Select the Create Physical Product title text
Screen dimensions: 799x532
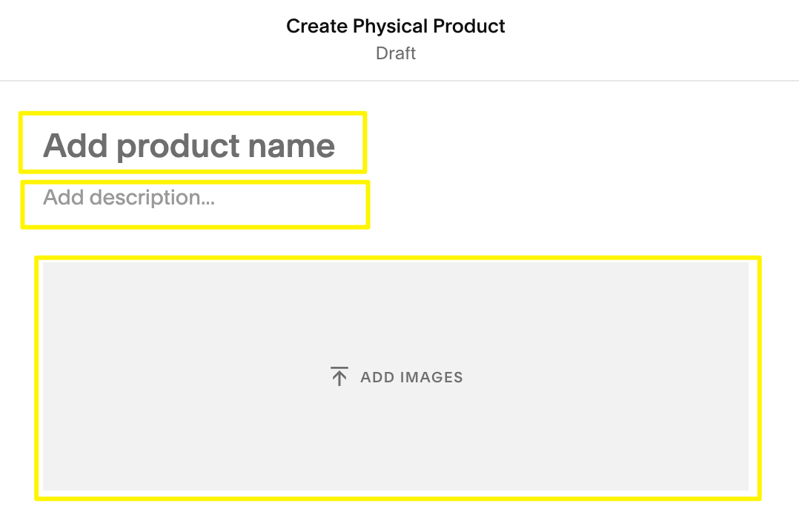(x=396, y=27)
